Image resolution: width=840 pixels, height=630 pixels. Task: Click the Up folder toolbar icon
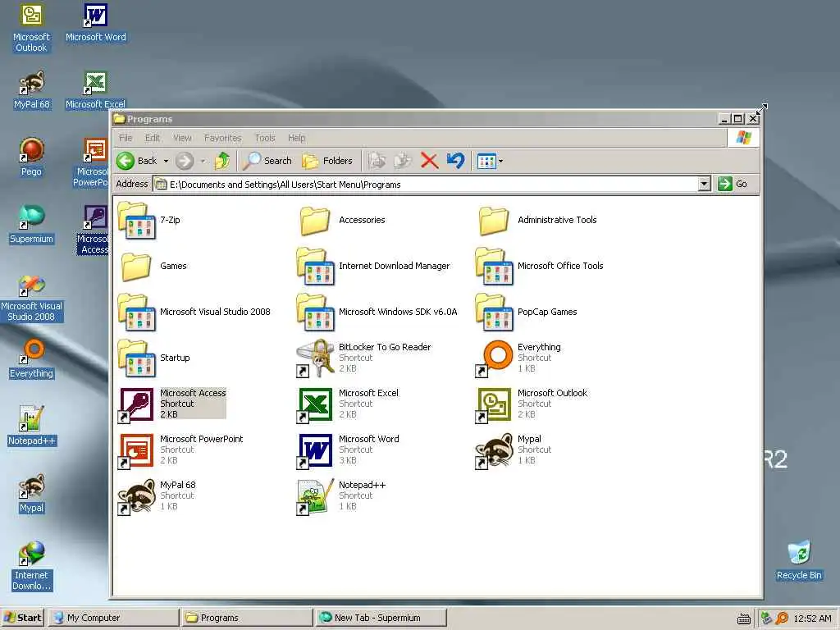pyautogui.click(x=222, y=161)
